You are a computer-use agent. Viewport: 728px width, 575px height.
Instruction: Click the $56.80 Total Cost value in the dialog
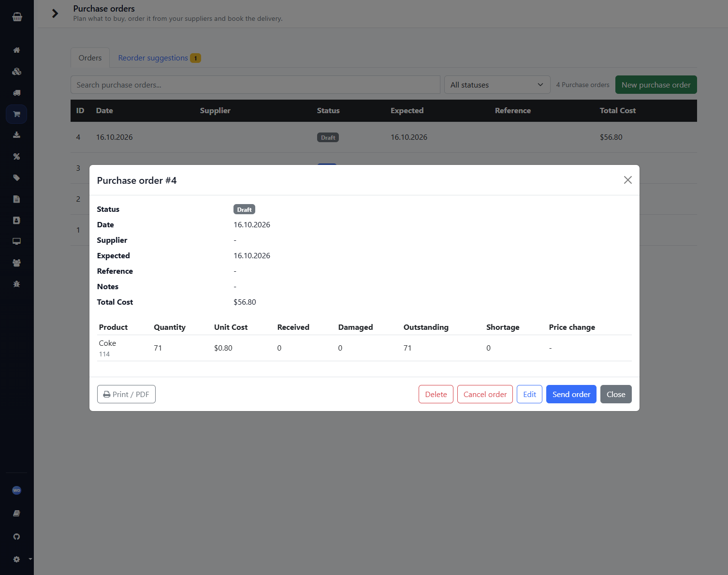[x=245, y=302]
